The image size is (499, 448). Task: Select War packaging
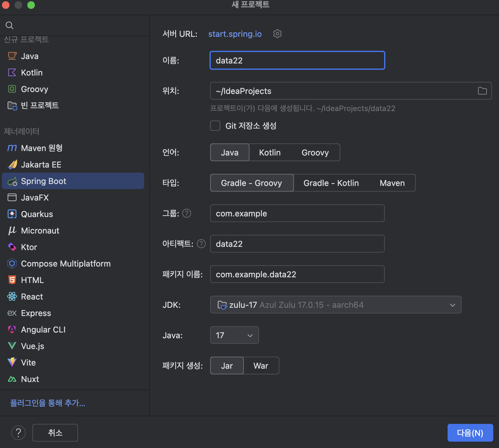pos(261,366)
